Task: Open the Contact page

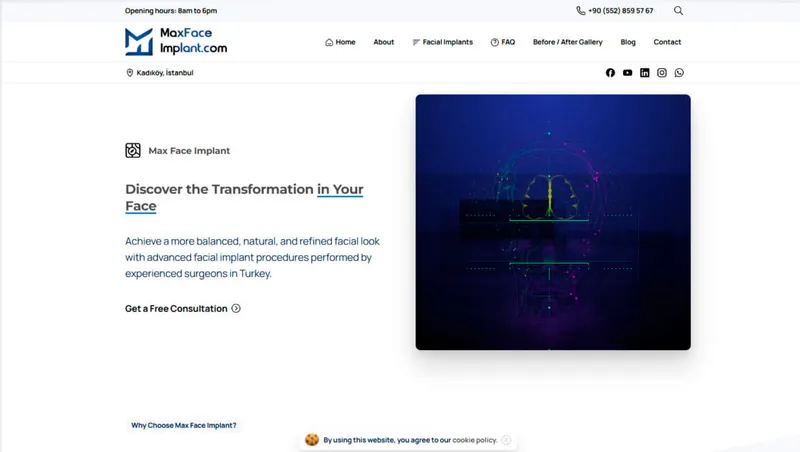Action: [667, 42]
